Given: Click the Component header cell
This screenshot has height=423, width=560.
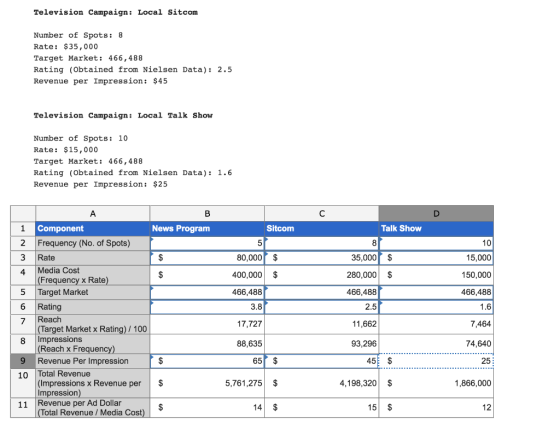Looking at the screenshot, I should click(92, 229).
